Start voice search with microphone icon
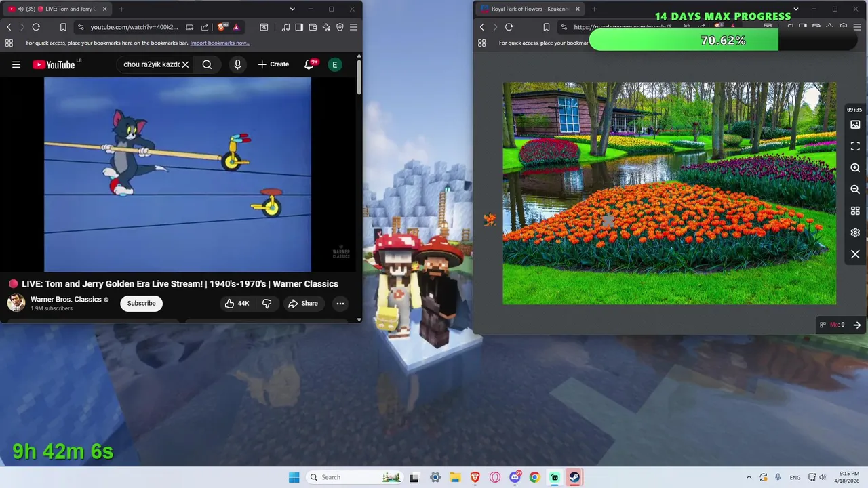The width and height of the screenshot is (868, 488). [237, 64]
